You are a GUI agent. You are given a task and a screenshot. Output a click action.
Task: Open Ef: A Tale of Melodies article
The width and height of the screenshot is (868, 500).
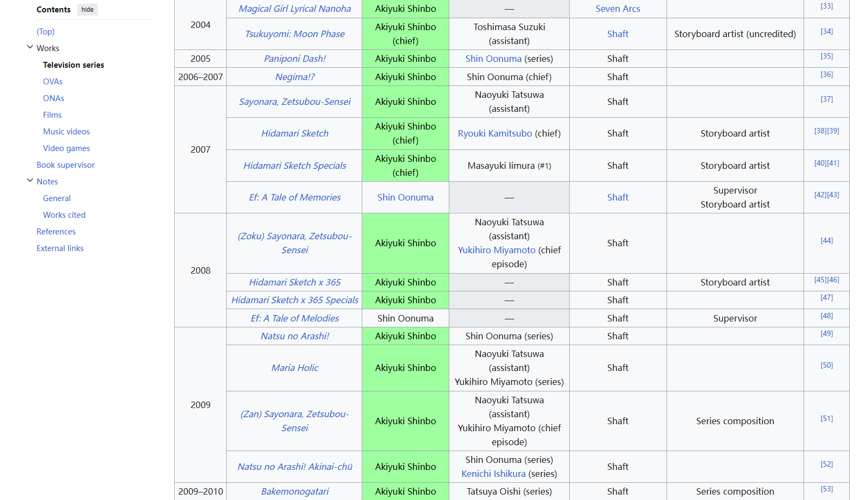tap(295, 318)
